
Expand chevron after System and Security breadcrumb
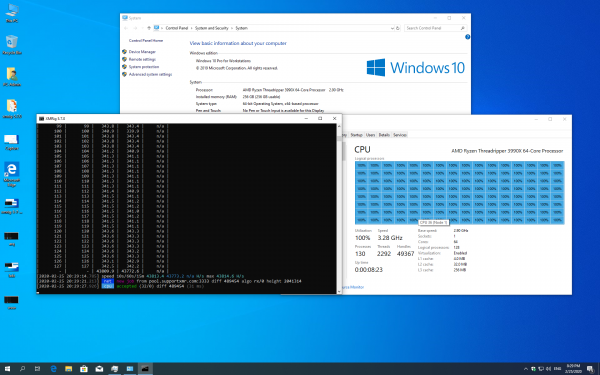point(232,28)
